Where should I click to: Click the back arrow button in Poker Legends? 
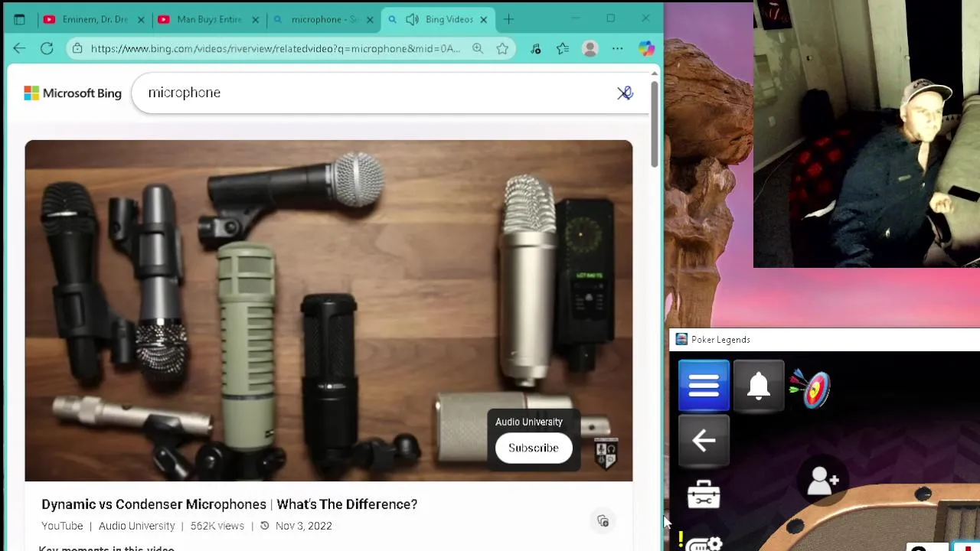[x=704, y=441]
